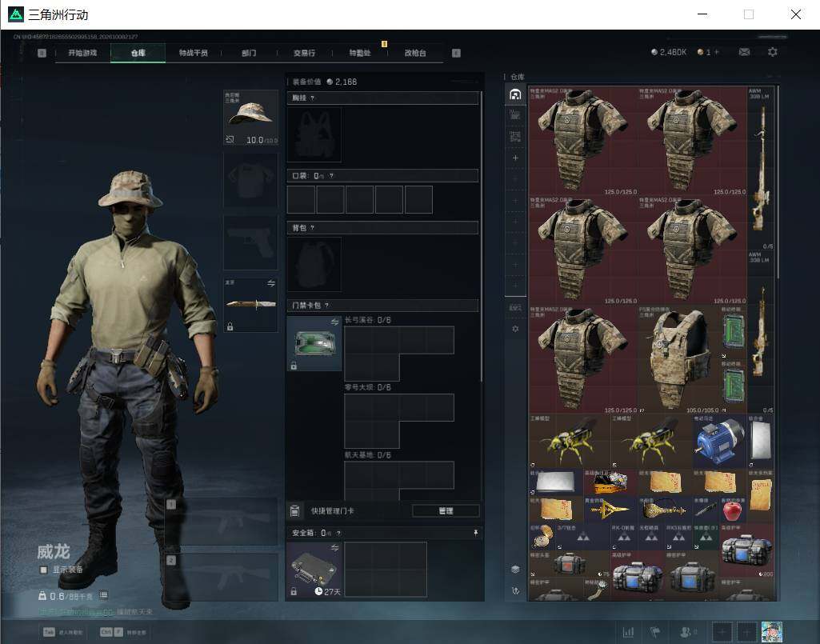
Task: Click the stack layers icon beside warehouse
Action: coord(515,569)
